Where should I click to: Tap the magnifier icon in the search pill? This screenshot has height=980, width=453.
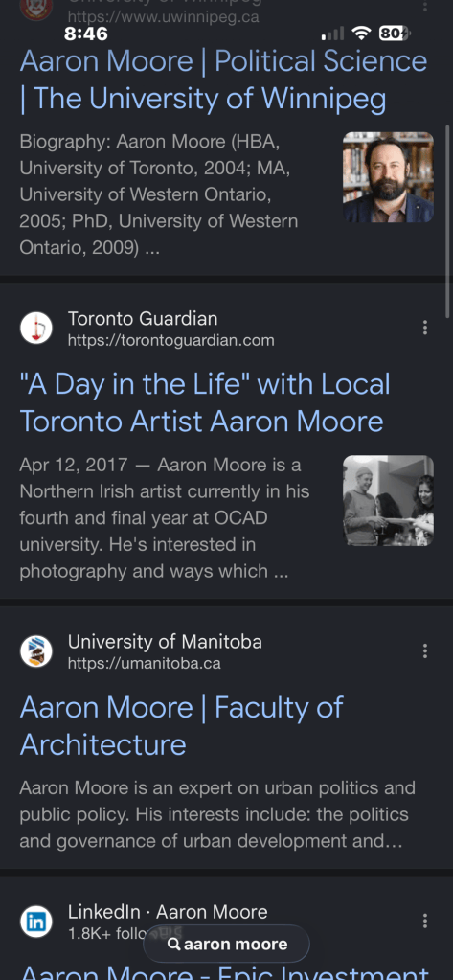[x=174, y=944]
